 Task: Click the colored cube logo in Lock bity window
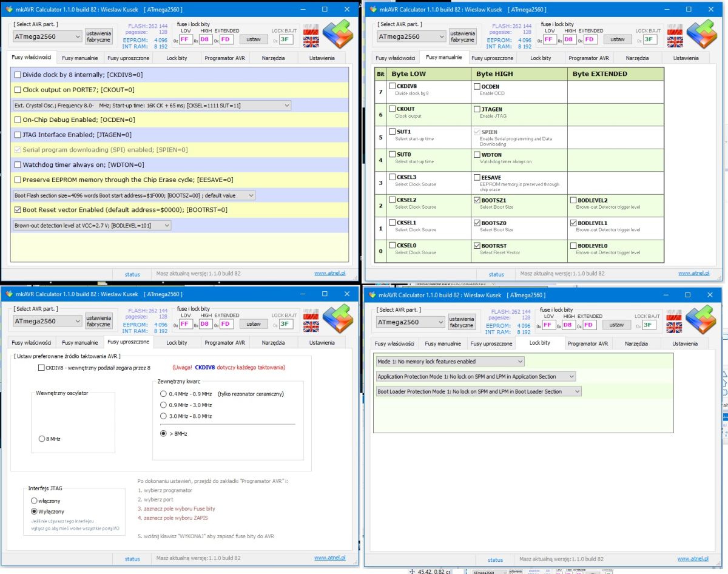point(701,319)
